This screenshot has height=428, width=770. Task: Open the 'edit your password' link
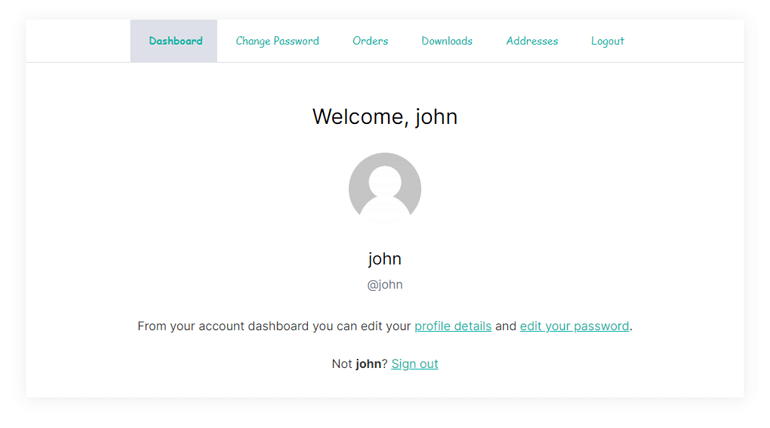[x=575, y=326]
